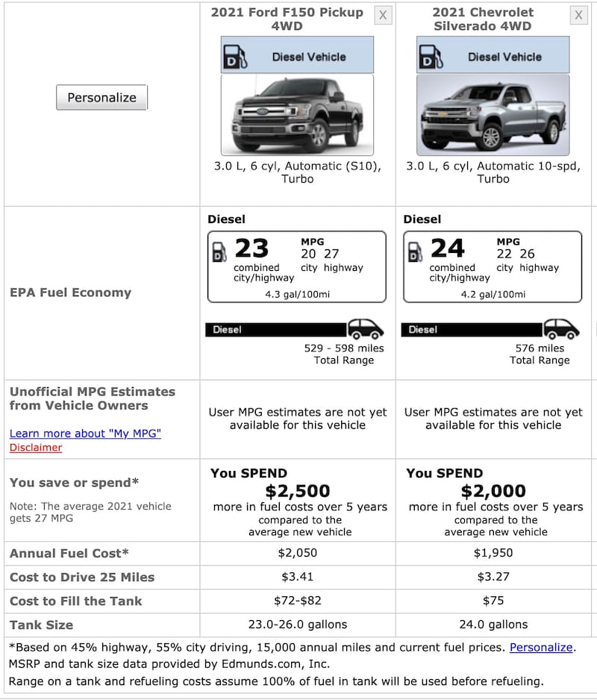Click the Ford F150 diesel range bar
The width and height of the screenshot is (597, 700).
tap(276, 330)
